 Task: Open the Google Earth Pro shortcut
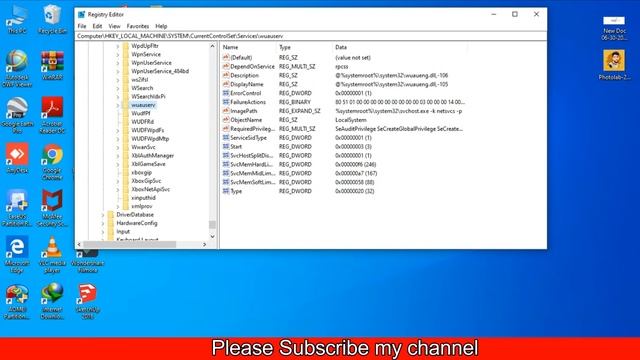point(17,116)
